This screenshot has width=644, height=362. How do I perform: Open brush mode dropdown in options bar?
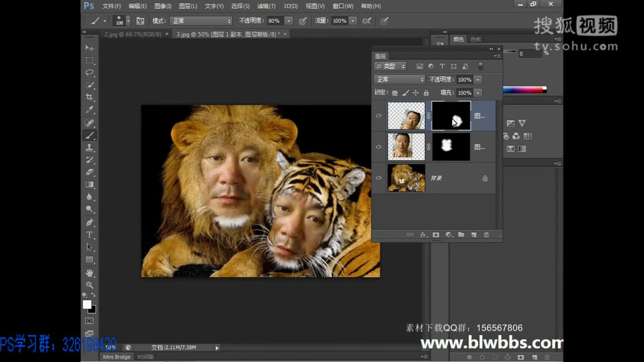pos(201,21)
